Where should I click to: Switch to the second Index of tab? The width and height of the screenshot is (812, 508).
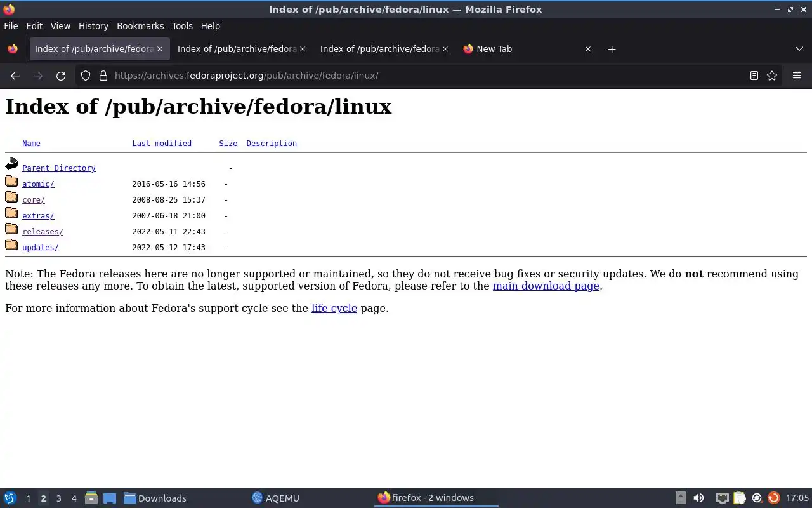tap(242, 49)
